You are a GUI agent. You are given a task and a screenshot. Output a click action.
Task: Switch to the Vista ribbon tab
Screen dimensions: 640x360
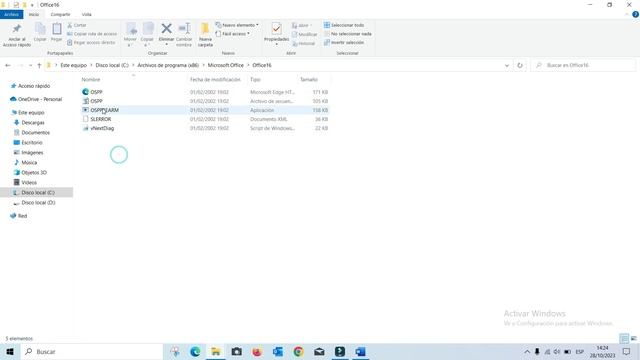87,14
